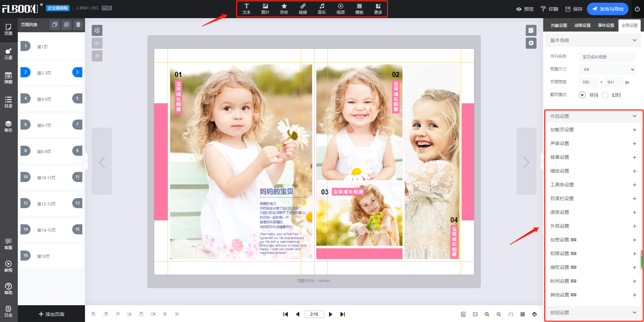The image size is (644, 322).
Task: Zoom out of the canvas
Action: point(499,314)
